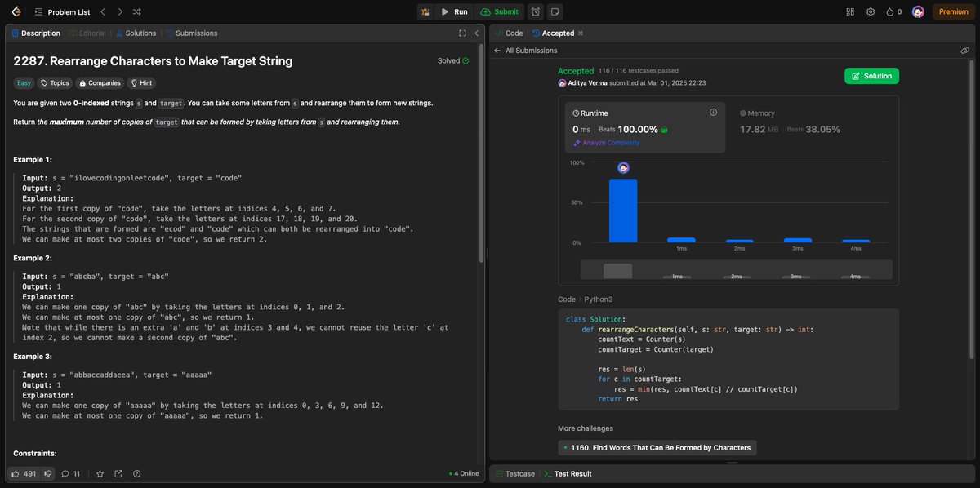Open challenge 1160 Find Words link
The width and height of the screenshot is (980, 488).
tap(657, 447)
